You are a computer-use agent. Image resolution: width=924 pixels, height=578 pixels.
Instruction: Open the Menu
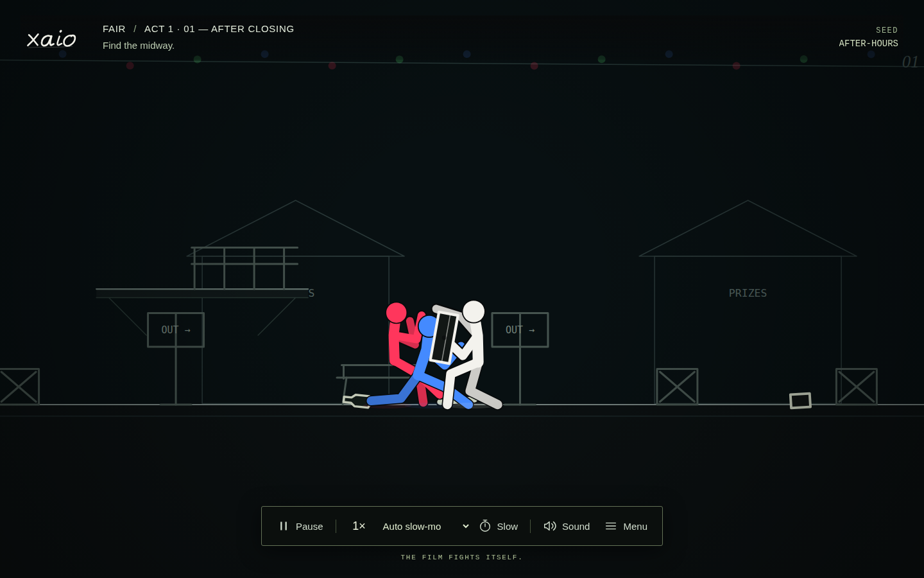(626, 526)
